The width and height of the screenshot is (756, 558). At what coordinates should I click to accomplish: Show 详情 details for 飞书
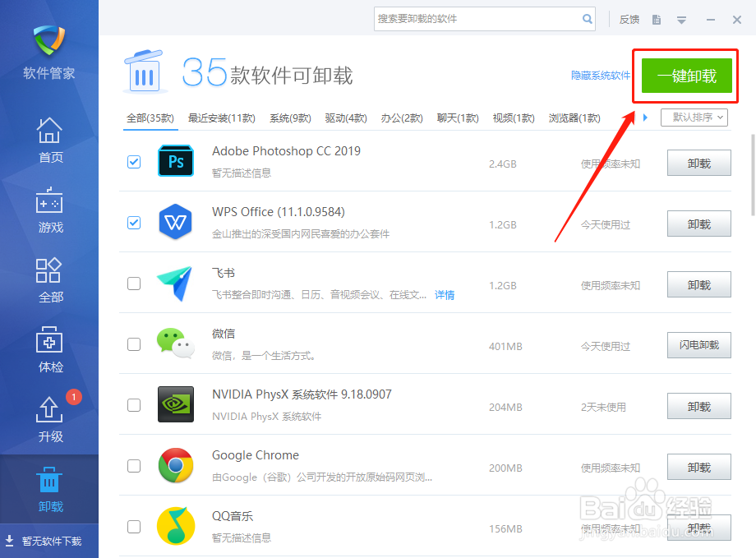tap(445, 294)
